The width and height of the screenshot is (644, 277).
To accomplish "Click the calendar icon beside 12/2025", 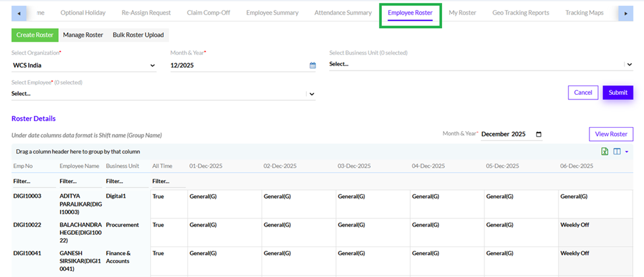I will pyautogui.click(x=313, y=66).
